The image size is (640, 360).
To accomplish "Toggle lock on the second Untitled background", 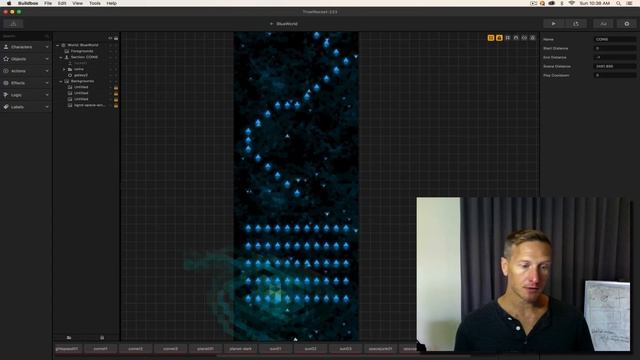I will 116,93.
